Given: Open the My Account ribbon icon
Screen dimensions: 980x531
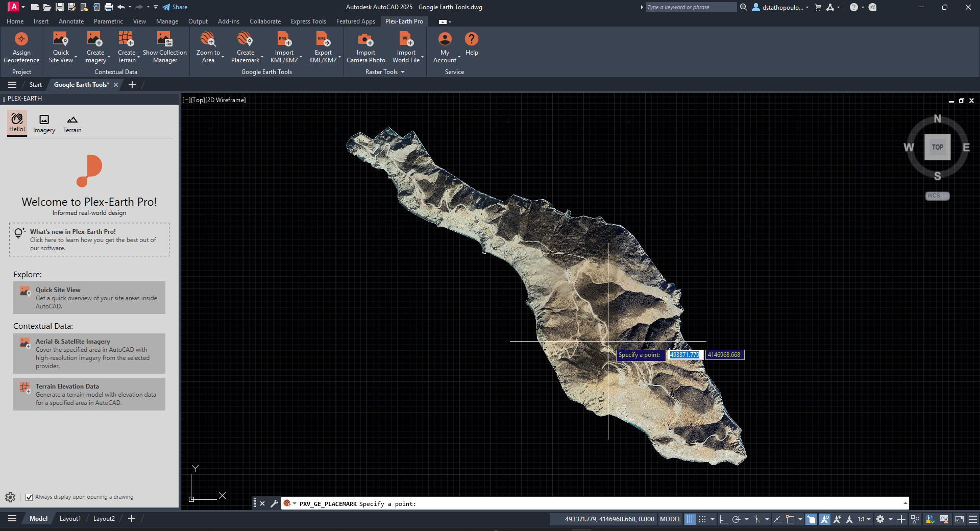Looking at the screenshot, I should 445,39.
